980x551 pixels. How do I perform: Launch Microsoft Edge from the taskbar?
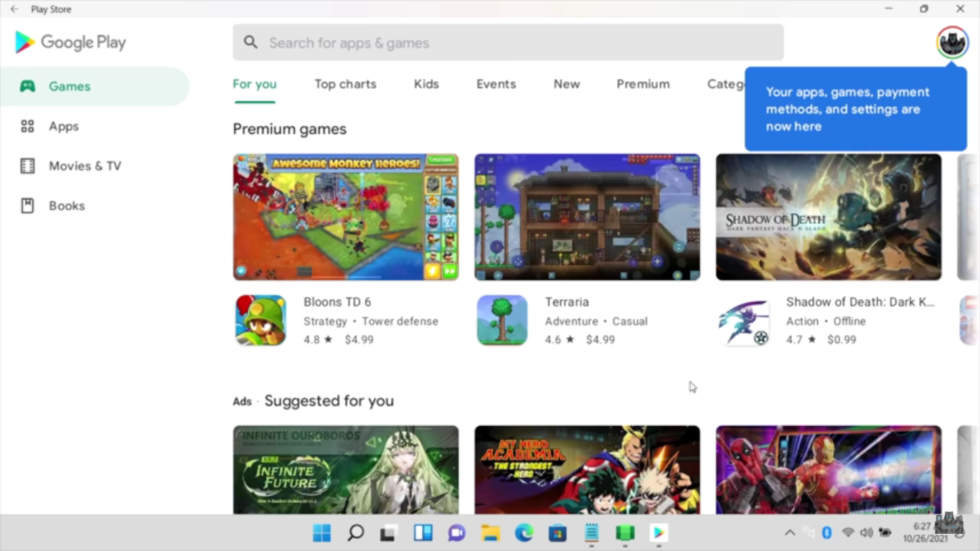524,533
